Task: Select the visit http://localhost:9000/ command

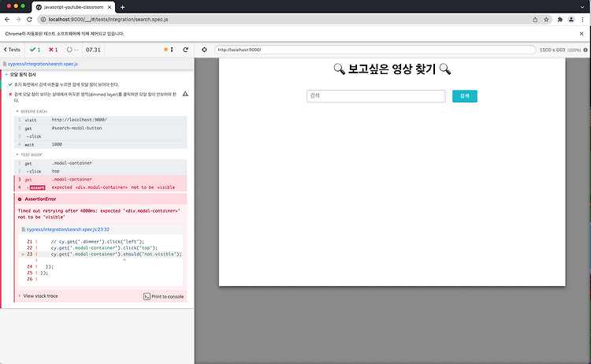Action: coord(100,120)
